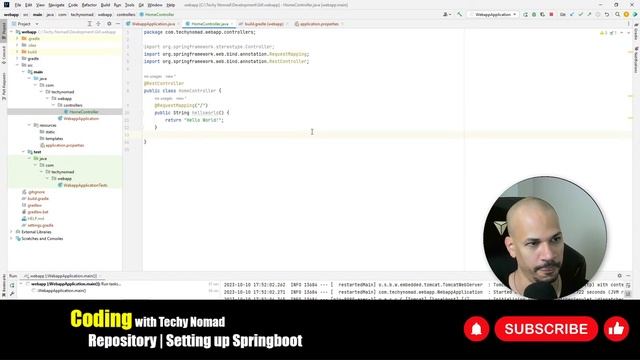Switch to build.gradle (webapp) editor tab

tap(263, 24)
